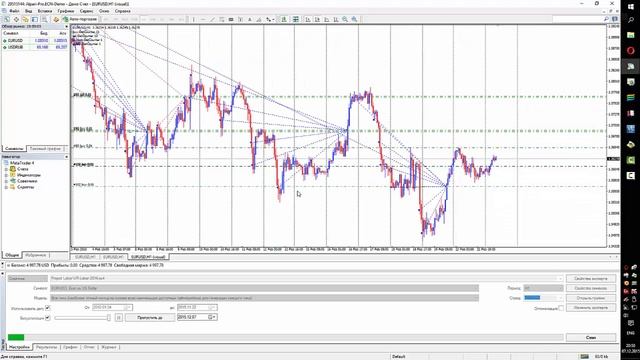Click Открыть график button

tap(591, 298)
